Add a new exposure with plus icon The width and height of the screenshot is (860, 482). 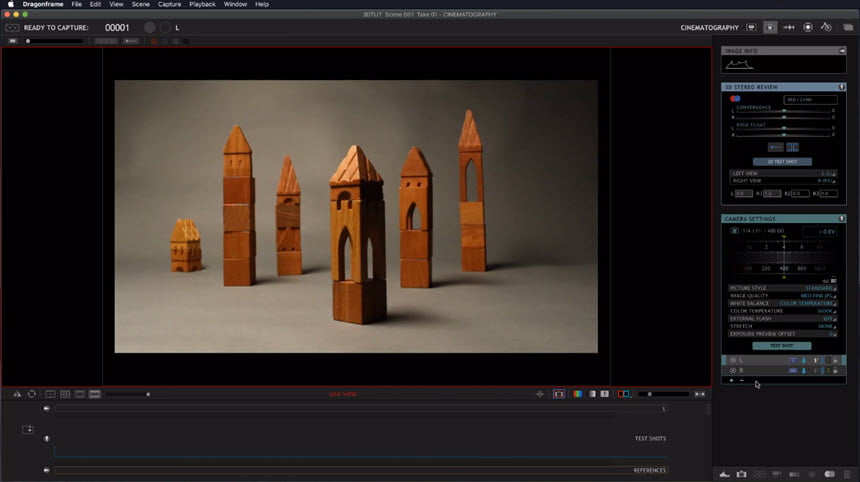coord(731,381)
